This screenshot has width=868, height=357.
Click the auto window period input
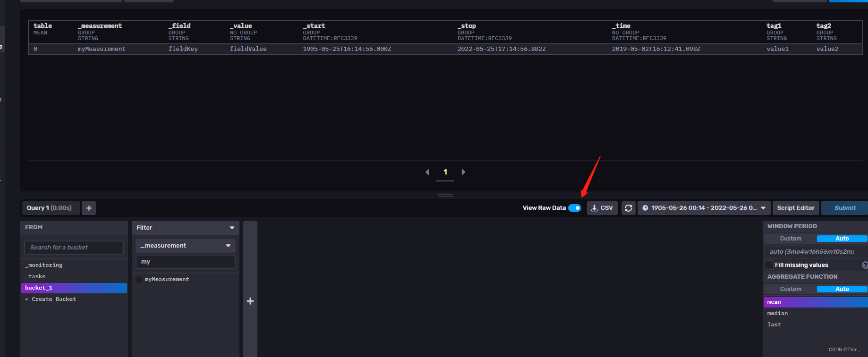coord(816,252)
